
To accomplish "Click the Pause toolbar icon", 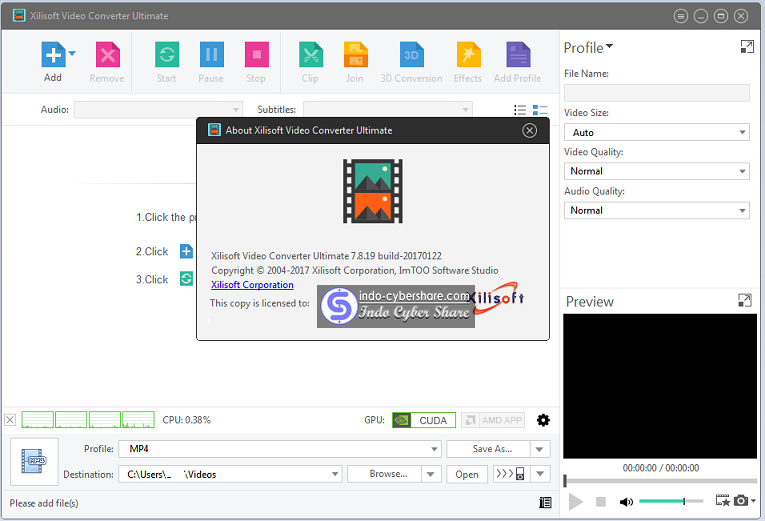I will (212, 55).
